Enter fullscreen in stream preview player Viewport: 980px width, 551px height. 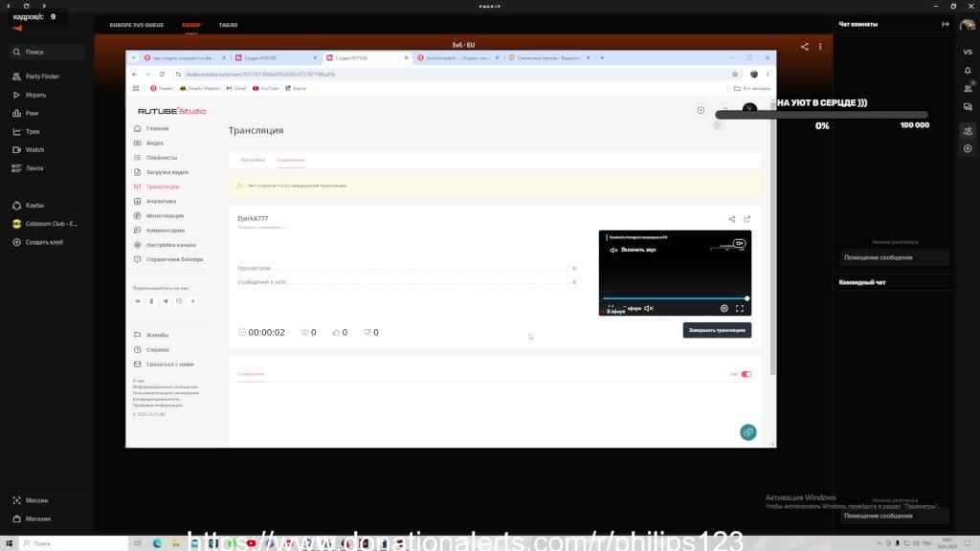[740, 309]
